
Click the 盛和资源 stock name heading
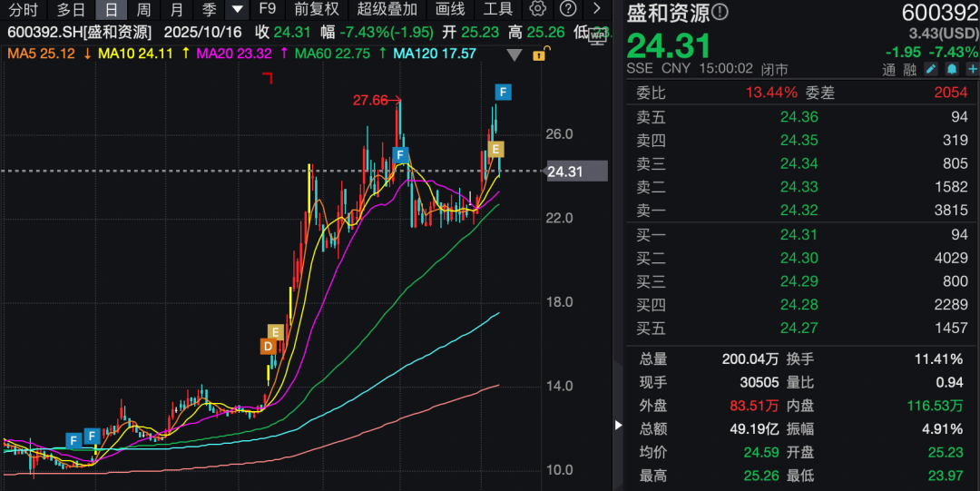click(x=668, y=13)
